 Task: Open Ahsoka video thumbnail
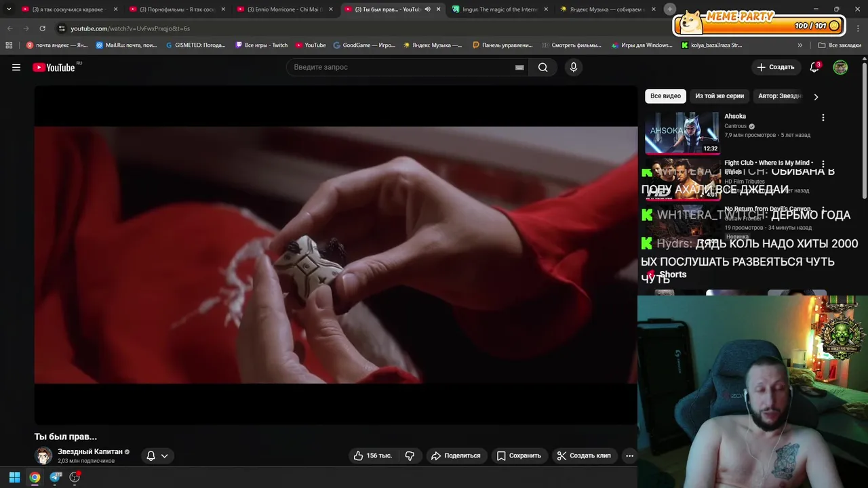coord(682,133)
